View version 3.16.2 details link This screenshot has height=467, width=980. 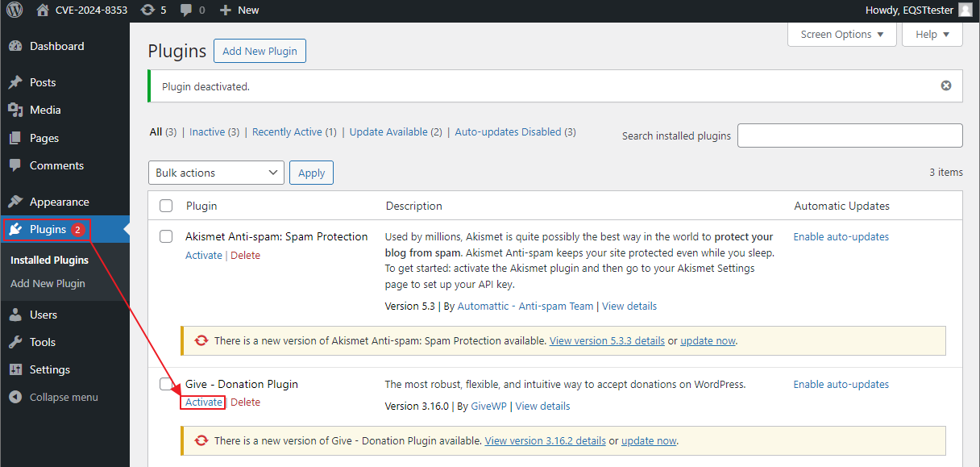pos(546,440)
